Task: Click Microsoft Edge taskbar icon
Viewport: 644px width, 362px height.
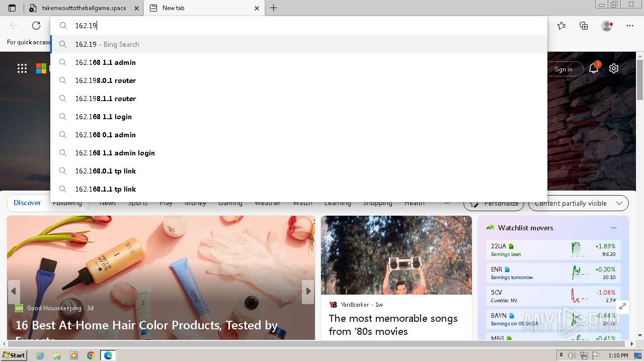Action: click(108, 355)
